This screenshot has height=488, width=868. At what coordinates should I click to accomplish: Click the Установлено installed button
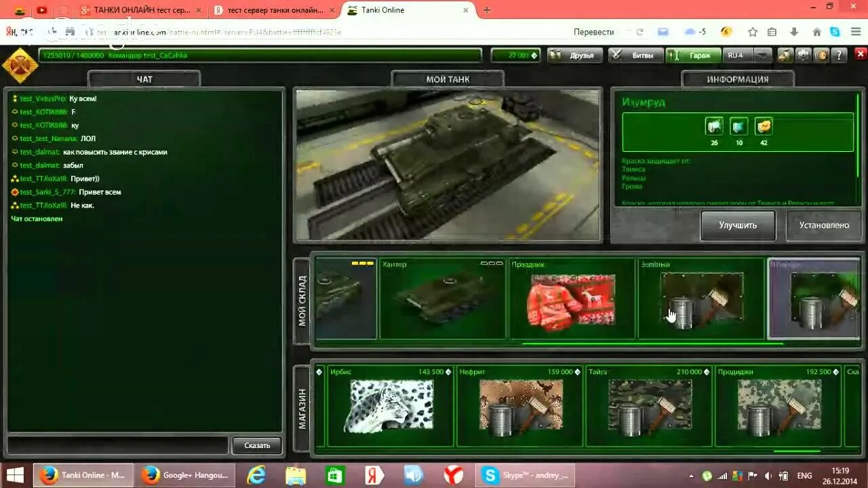[x=824, y=225]
